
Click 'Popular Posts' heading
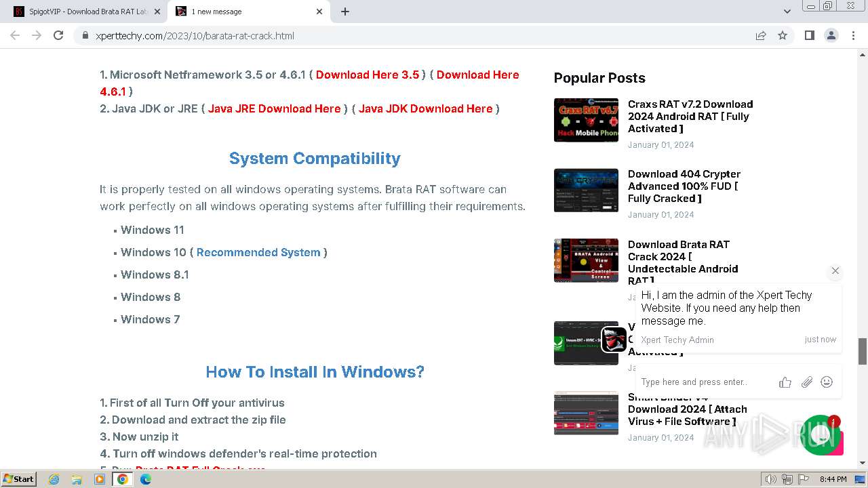[599, 78]
